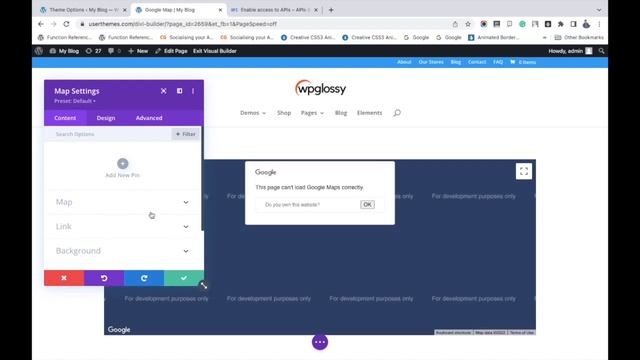Open the Contact link in the top bar

(x=477, y=62)
